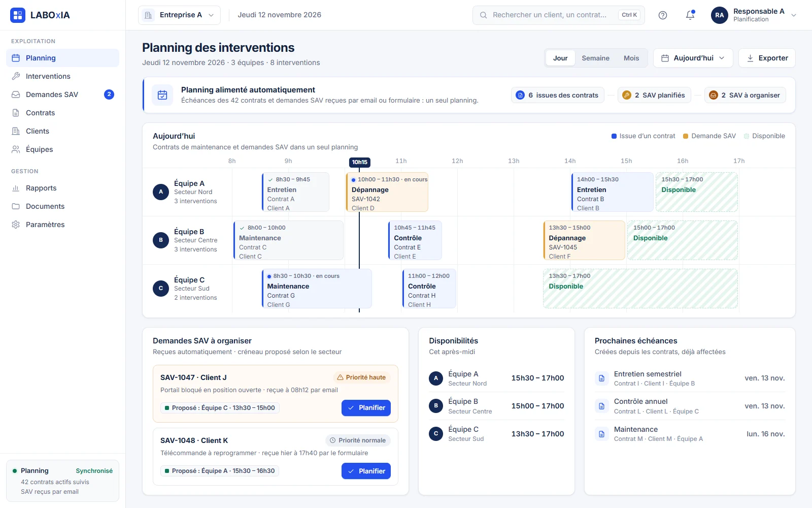Screen dimensions: 812x508
Task: Open Planning in the sidebar
Action: [62, 58]
